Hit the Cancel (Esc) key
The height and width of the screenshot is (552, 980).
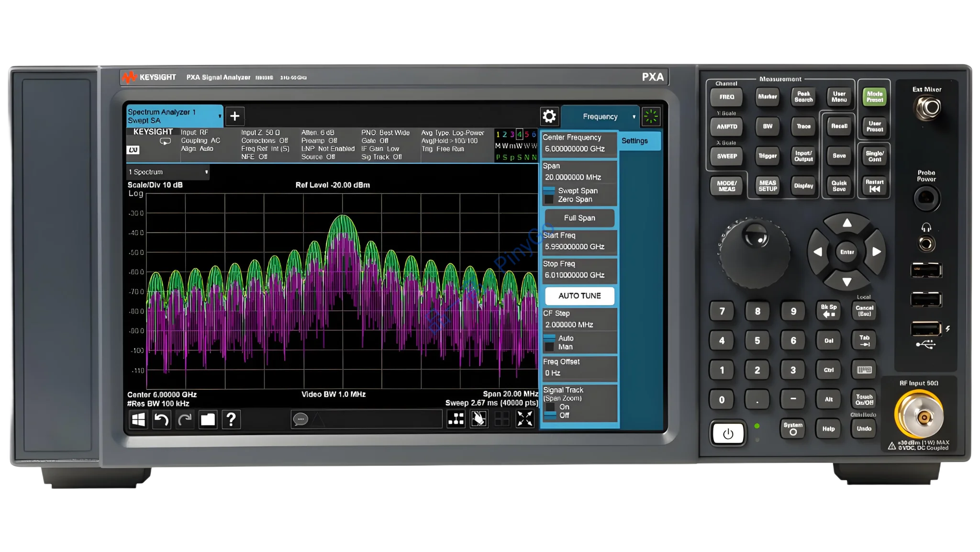point(864,311)
